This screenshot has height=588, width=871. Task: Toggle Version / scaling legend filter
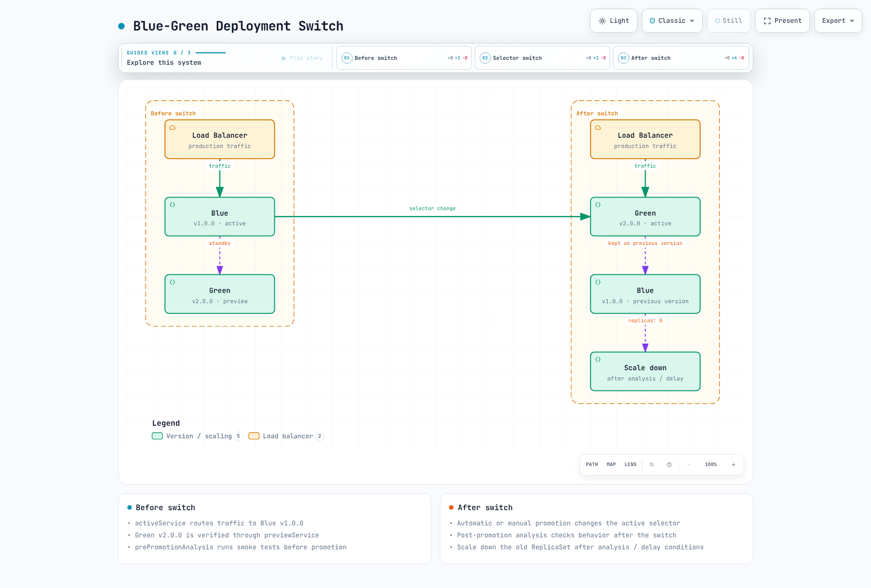[197, 436]
